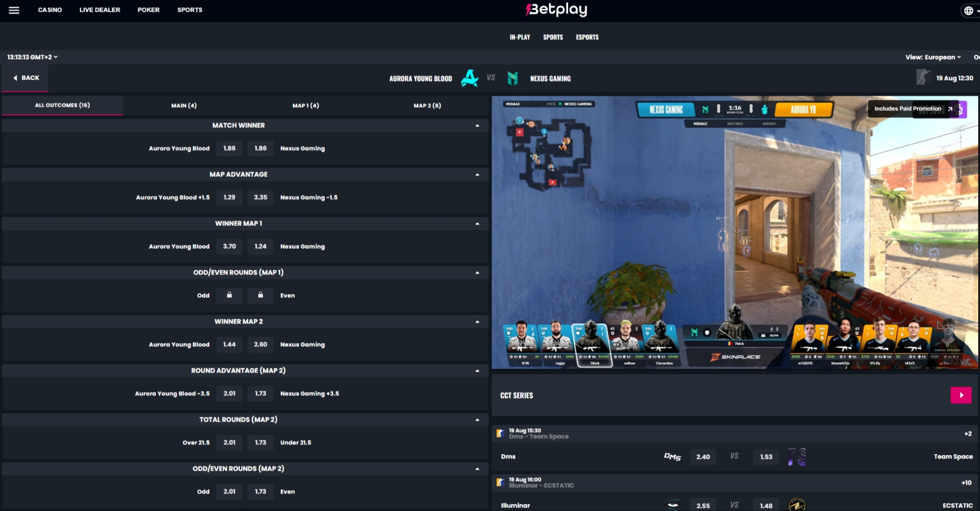
Task: Bet Nexus Gaming match winner 1.86
Action: tap(260, 148)
